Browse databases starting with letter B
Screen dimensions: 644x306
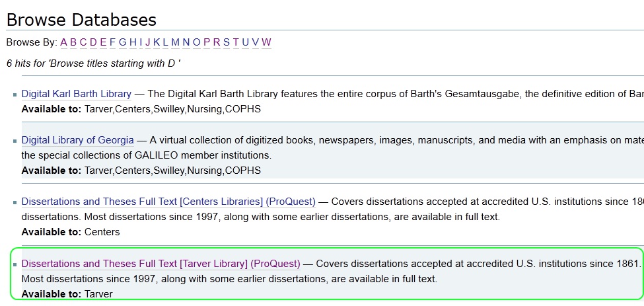(73, 42)
